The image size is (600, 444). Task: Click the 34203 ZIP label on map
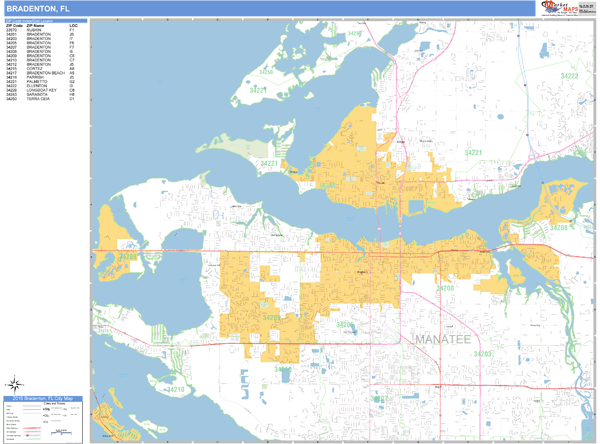click(482, 354)
